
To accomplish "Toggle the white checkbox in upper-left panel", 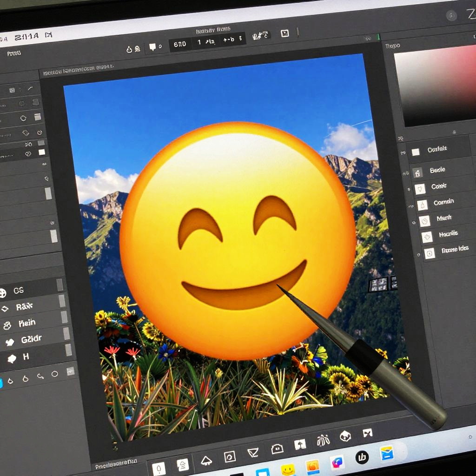I will click(x=42, y=152).
